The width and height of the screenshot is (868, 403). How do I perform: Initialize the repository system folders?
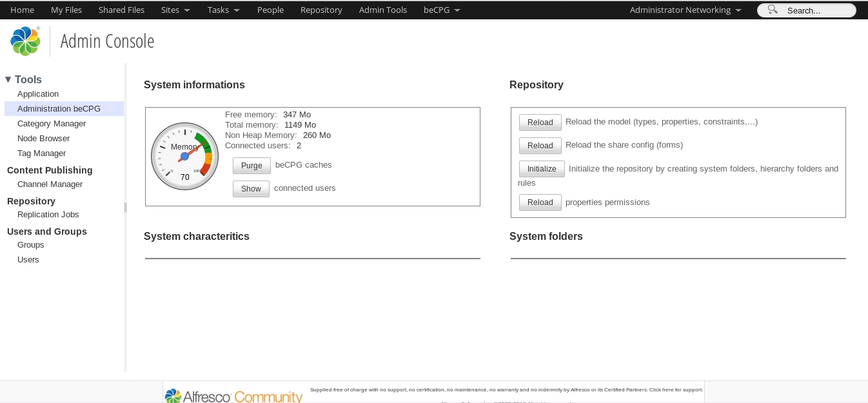542,169
